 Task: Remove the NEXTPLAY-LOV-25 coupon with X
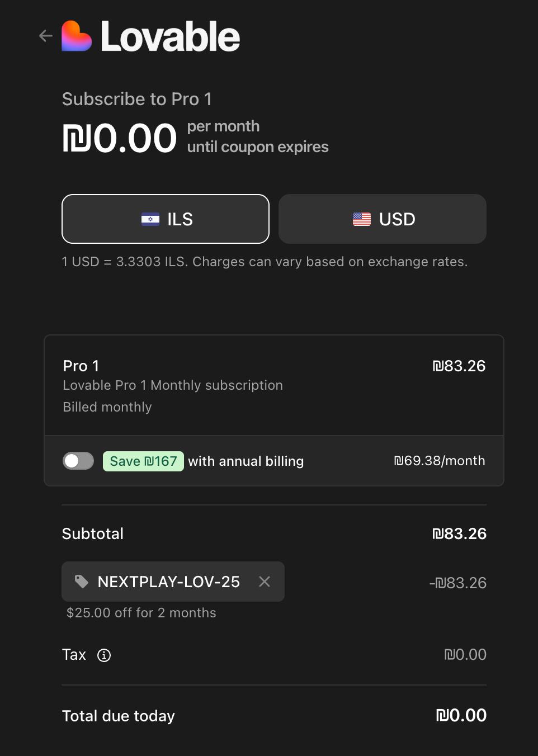point(265,582)
